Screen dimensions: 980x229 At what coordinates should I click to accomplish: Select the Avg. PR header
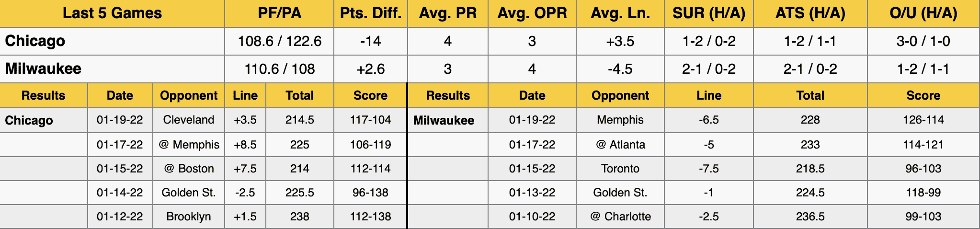click(x=448, y=13)
